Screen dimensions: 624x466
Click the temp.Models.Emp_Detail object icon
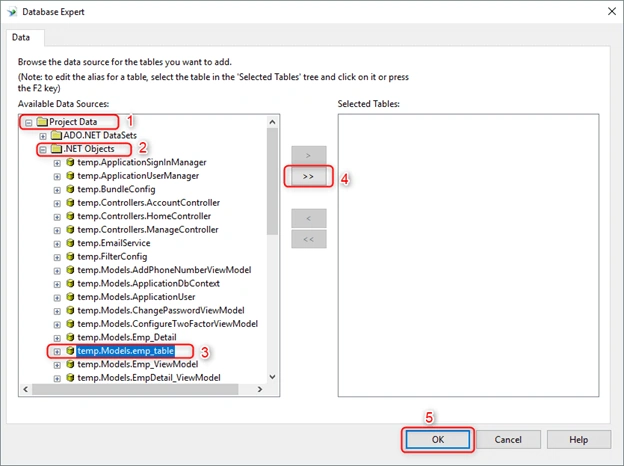click(70, 337)
